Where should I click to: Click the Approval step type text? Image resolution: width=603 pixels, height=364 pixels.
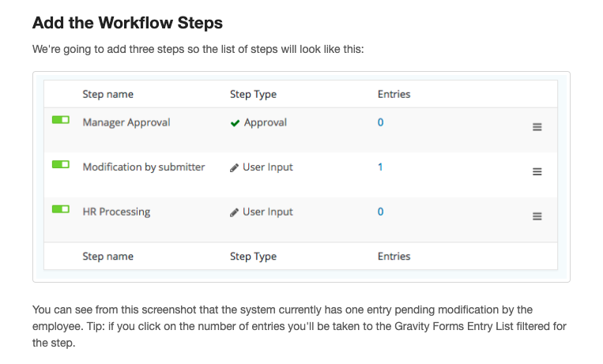(266, 122)
